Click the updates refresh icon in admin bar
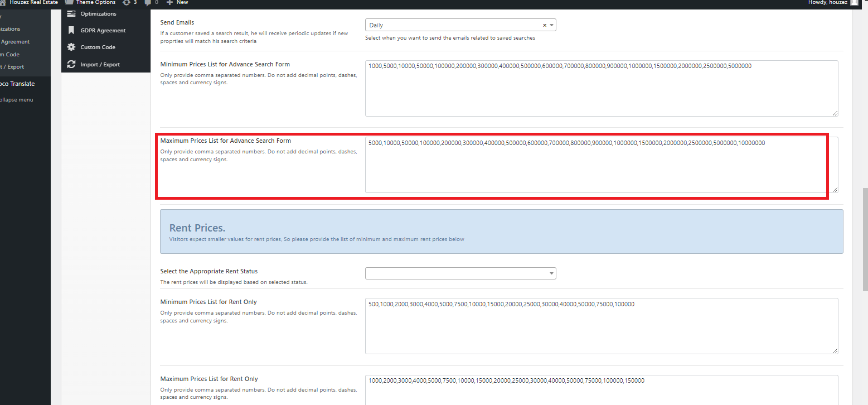The width and height of the screenshot is (868, 405). 127,2
